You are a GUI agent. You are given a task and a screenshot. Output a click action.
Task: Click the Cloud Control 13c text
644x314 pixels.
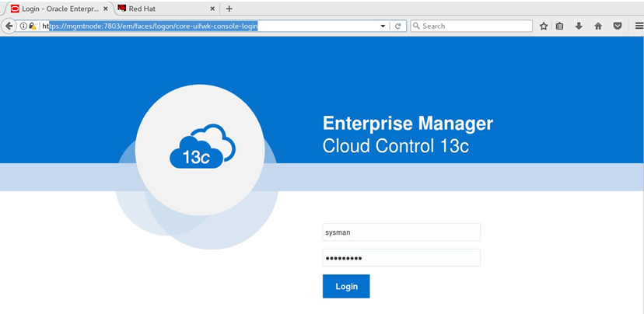tap(396, 146)
